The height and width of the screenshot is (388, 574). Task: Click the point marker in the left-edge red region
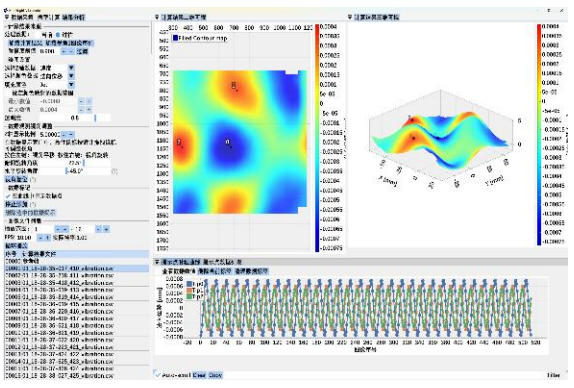click(182, 146)
